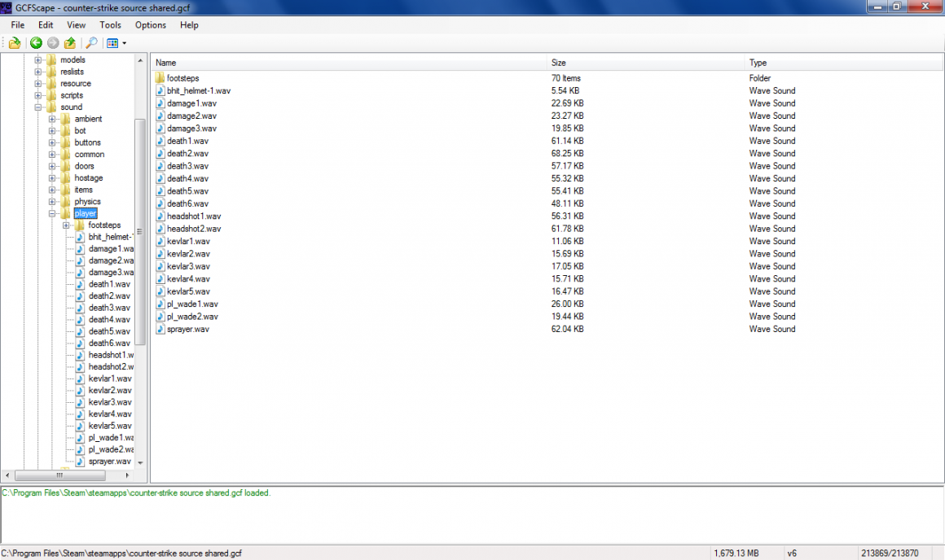The image size is (945, 560).
Task: Select the sprayer.wav icon in file list
Action: point(160,330)
